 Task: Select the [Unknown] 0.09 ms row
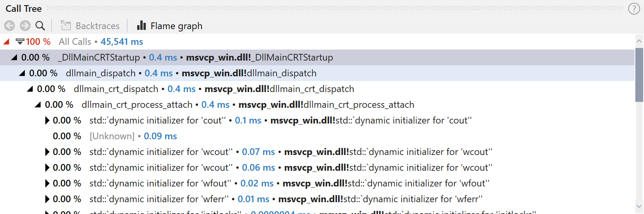coord(317,136)
